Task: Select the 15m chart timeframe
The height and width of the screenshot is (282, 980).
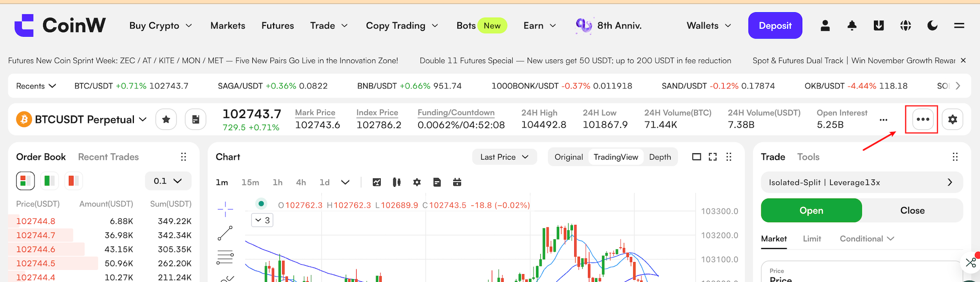Action: tap(250, 182)
